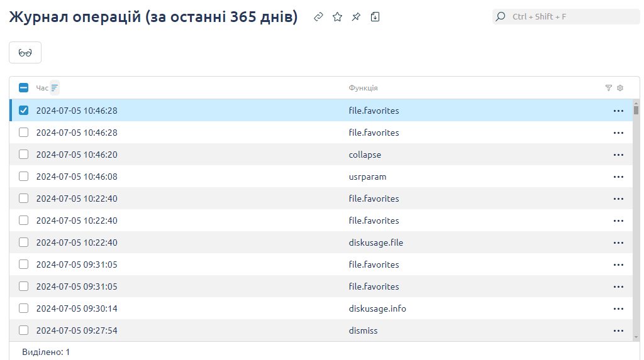Check the unselected 10:46:28 file.favorites row

[x=23, y=133]
